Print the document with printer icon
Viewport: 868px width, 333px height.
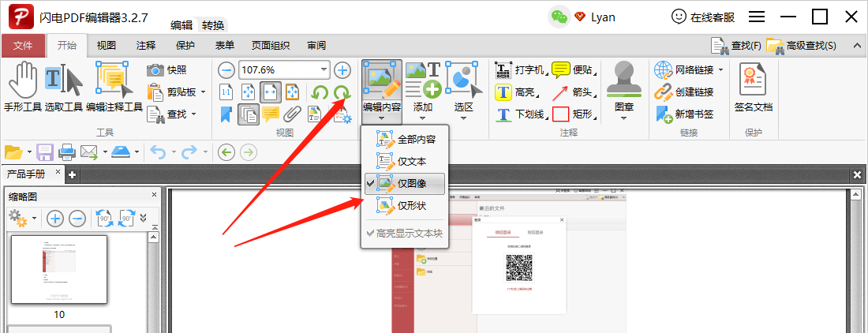pyautogui.click(x=67, y=152)
